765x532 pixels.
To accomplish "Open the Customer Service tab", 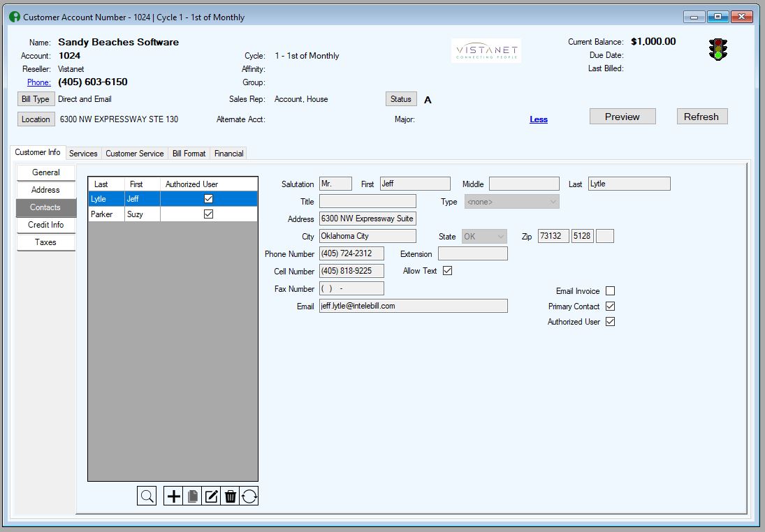I will coord(135,153).
